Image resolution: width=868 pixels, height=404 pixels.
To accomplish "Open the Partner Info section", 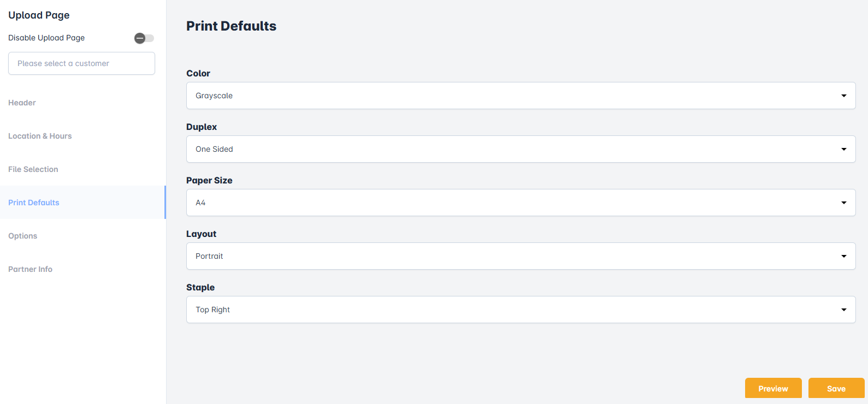I will pyautogui.click(x=31, y=269).
